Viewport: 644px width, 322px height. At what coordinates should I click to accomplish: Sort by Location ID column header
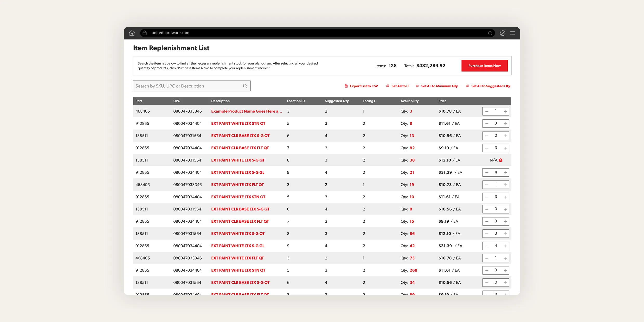(296, 101)
